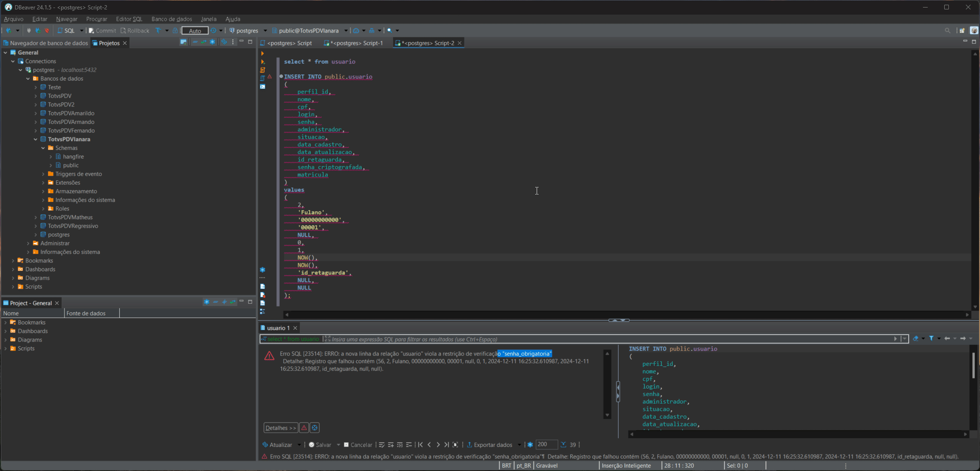Click the Exportar dados export icon
980x471 pixels.
tap(469, 445)
